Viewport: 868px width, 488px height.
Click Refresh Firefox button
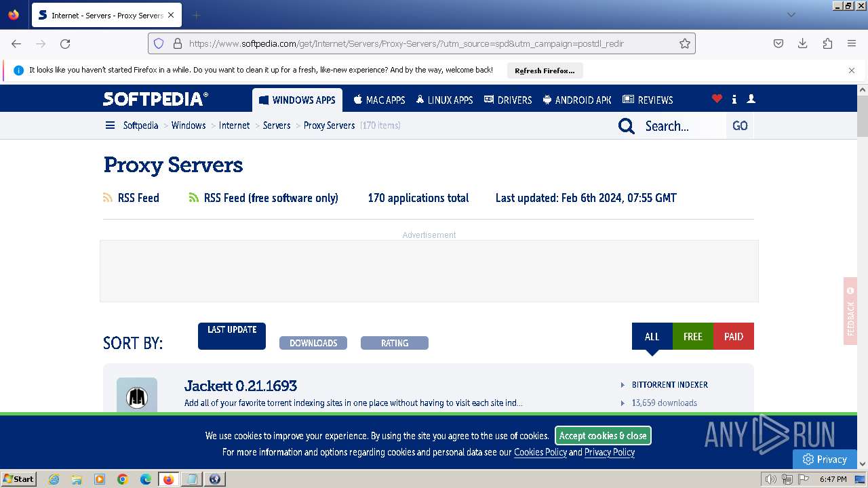[x=545, y=70]
